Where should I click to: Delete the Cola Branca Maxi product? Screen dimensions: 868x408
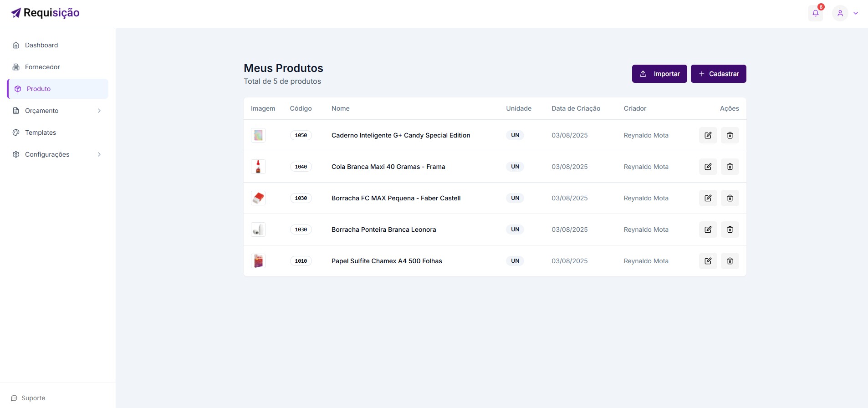730,167
